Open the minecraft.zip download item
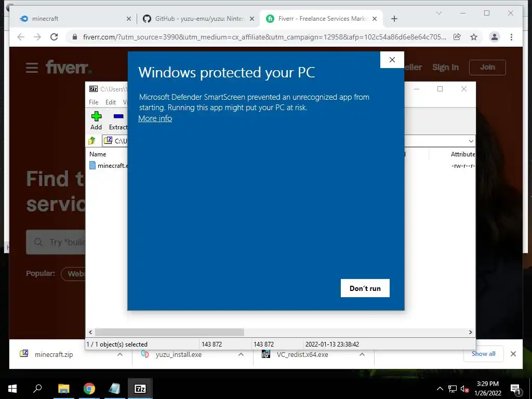The height and width of the screenshot is (399, 532). tap(54, 354)
